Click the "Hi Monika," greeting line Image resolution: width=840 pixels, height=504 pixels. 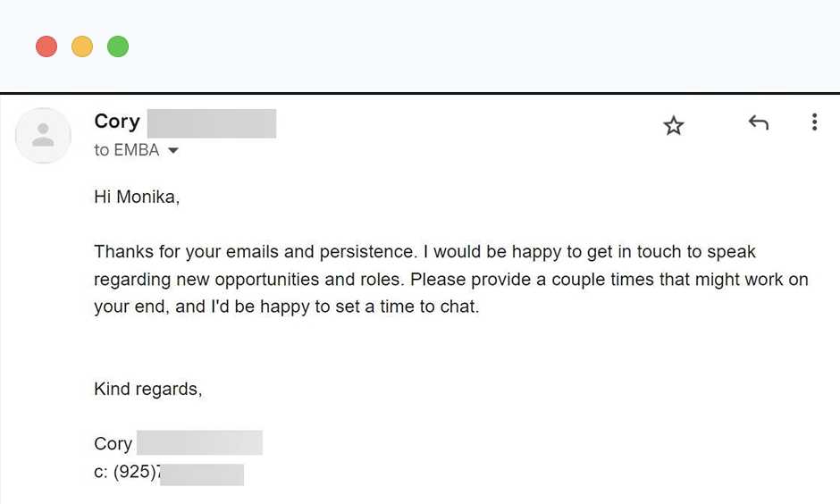tap(137, 197)
